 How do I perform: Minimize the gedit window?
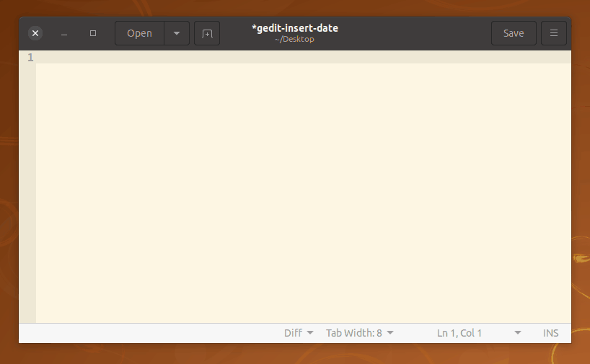pyautogui.click(x=64, y=33)
